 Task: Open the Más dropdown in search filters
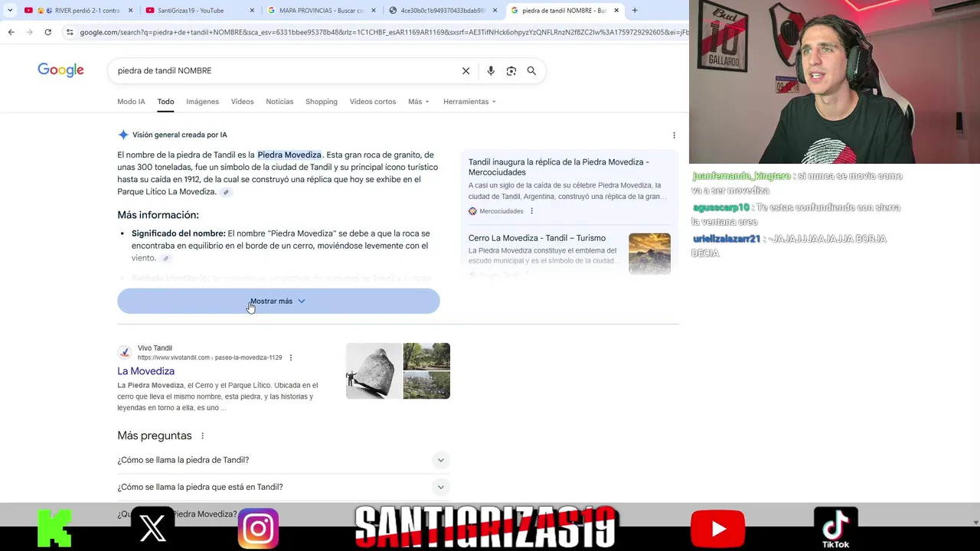tap(419, 102)
